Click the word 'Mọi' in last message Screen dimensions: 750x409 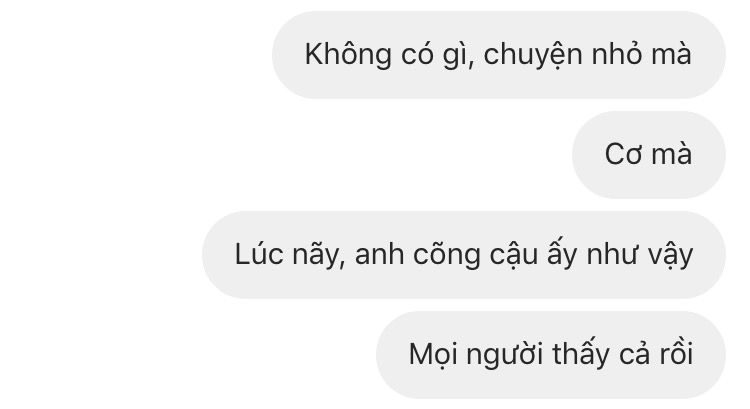tap(433, 356)
